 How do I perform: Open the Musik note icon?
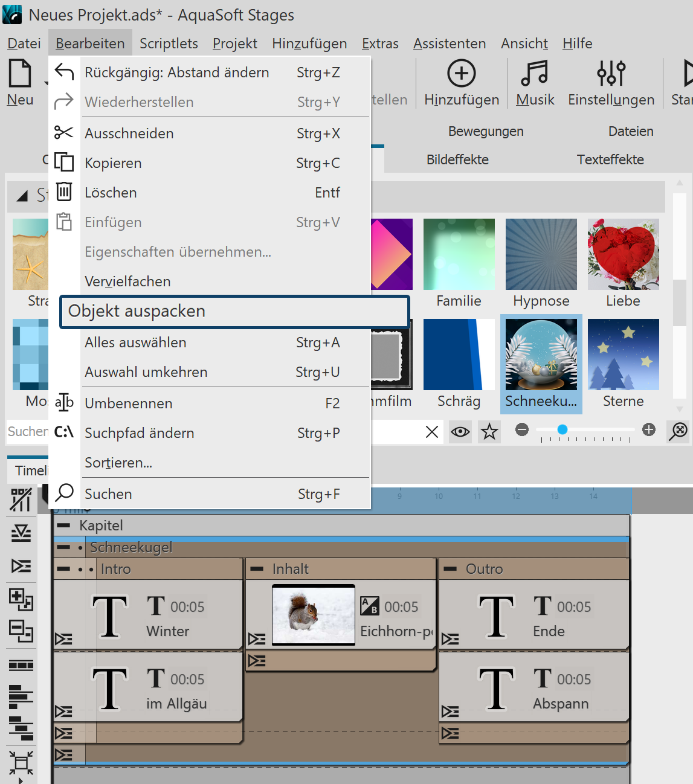coord(535,74)
